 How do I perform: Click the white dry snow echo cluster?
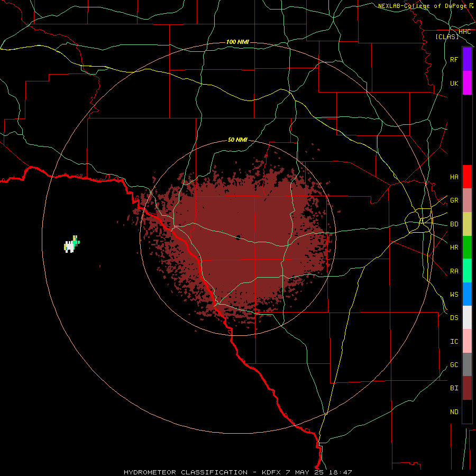[x=70, y=246]
